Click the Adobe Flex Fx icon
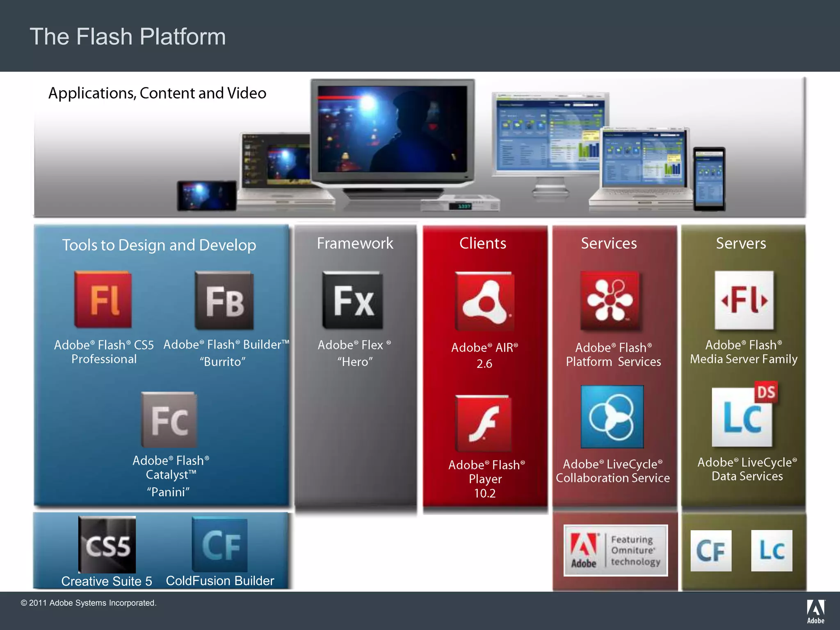This screenshot has width=840, height=630. (x=353, y=300)
